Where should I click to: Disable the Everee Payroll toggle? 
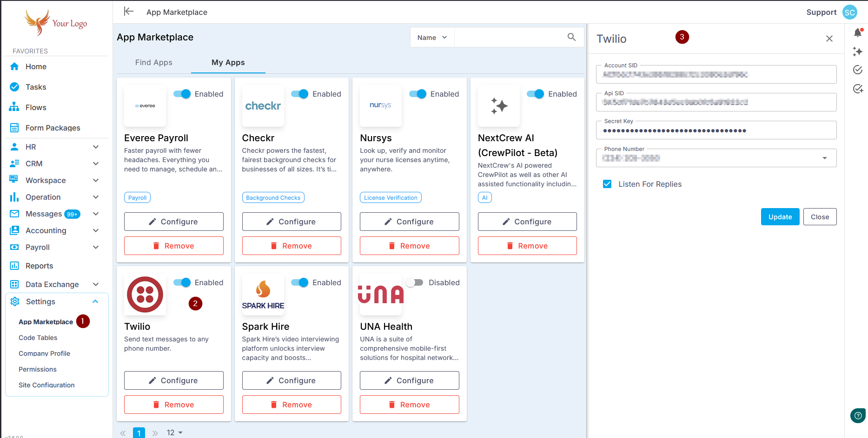182,94
